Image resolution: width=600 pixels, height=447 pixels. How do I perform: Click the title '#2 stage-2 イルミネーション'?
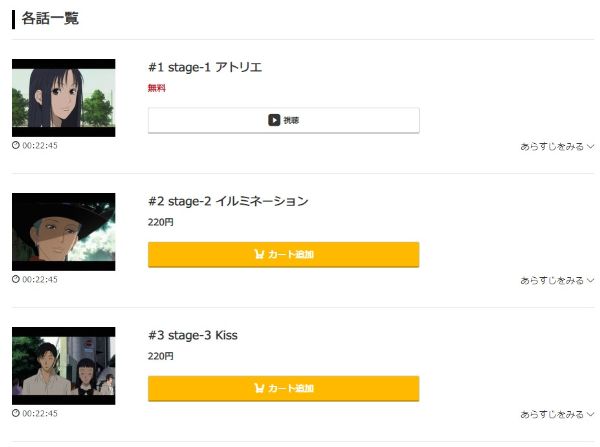228,201
